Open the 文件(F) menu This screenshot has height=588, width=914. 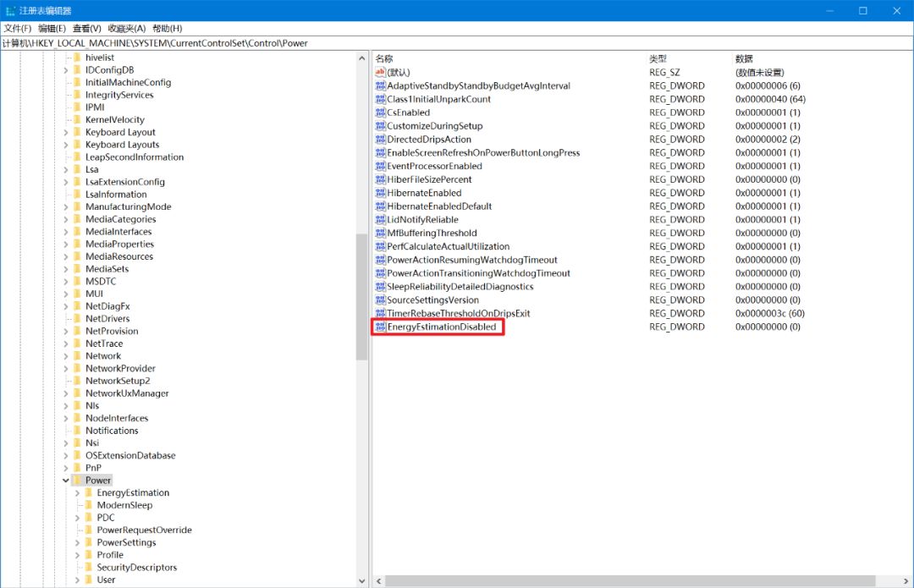click(x=18, y=28)
